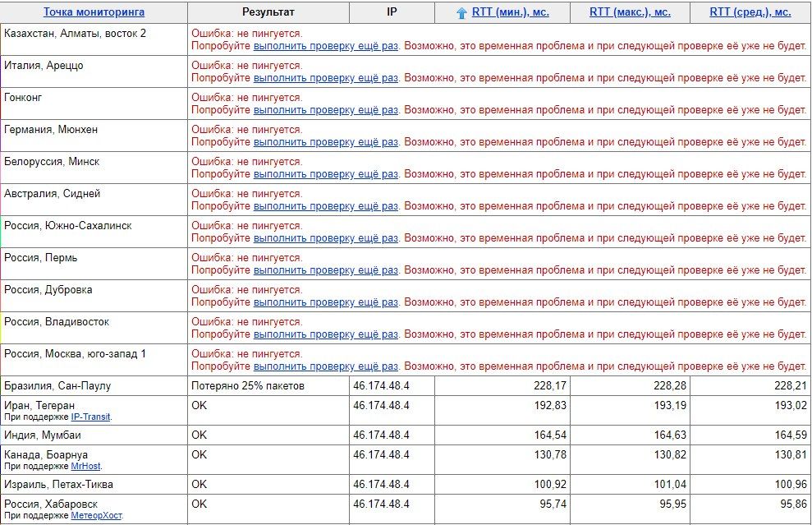Screen dimensions: 812x525
Task: Click average RTT value 228,21
Action: point(791,386)
